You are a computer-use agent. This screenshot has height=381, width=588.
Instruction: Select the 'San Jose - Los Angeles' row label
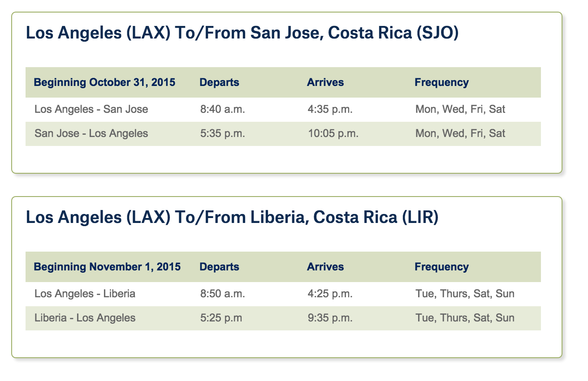click(91, 133)
